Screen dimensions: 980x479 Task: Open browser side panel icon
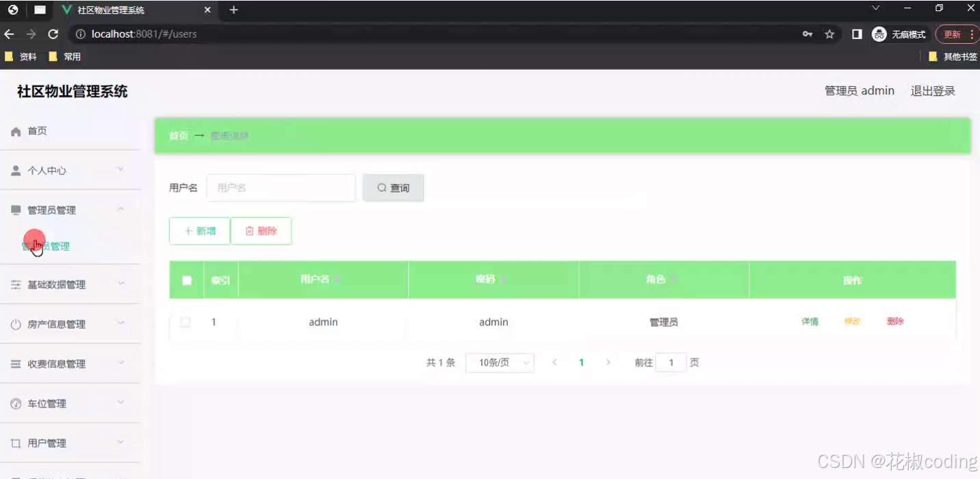(x=857, y=34)
